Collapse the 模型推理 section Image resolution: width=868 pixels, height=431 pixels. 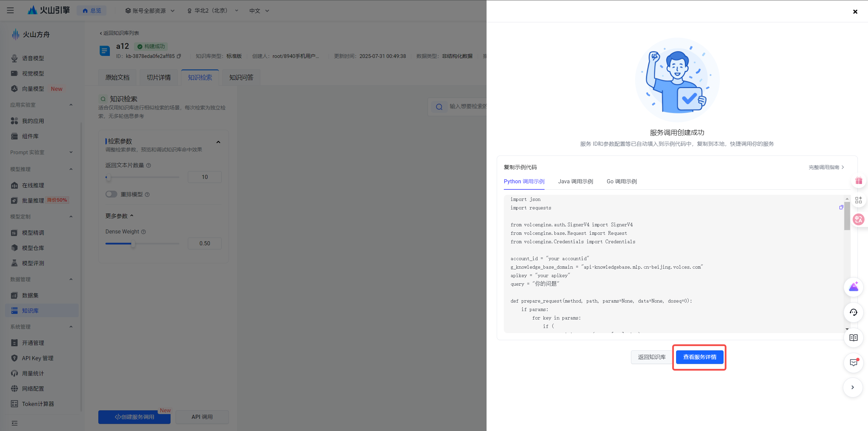pos(71,169)
